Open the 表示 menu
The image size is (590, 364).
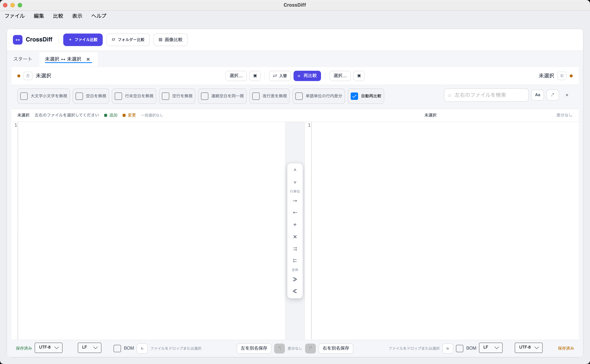click(x=77, y=16)
